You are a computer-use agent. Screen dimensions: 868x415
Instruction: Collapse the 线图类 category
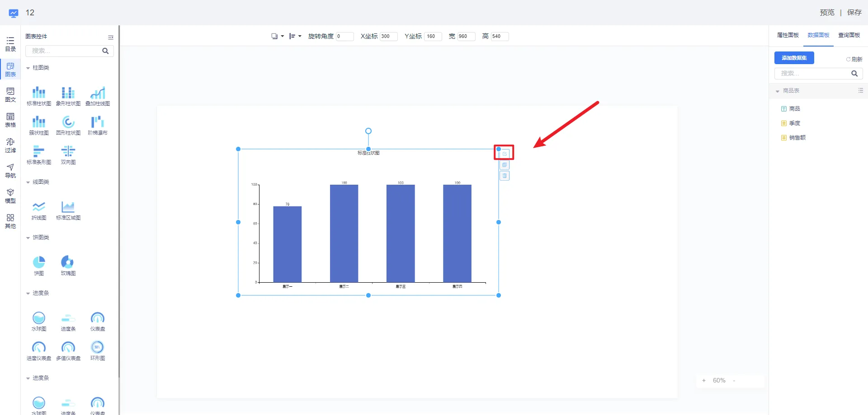click(x=28, y=182)
